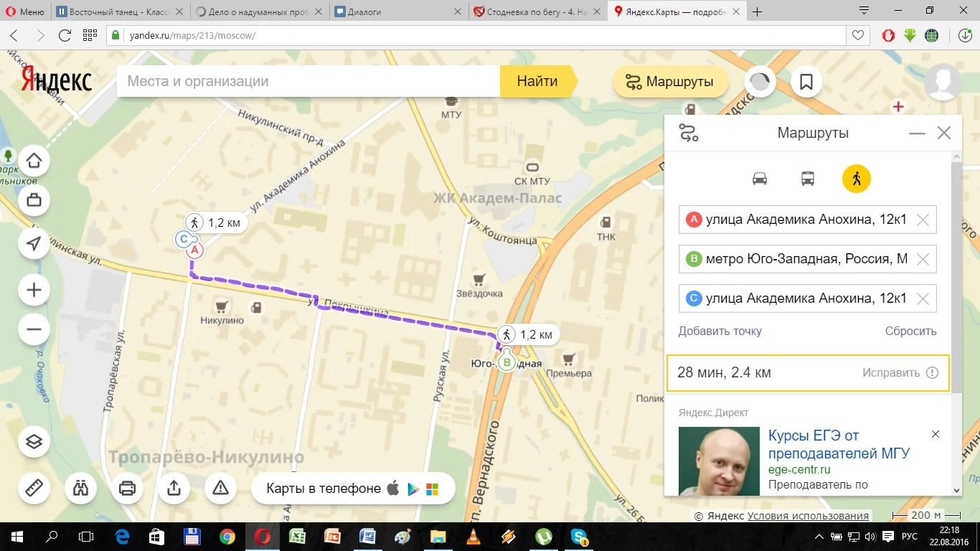The width and height of the screenshot is (980, 551).
Task: Open the Курсы ЕГЭ ad link
Action: coord(839,445)
